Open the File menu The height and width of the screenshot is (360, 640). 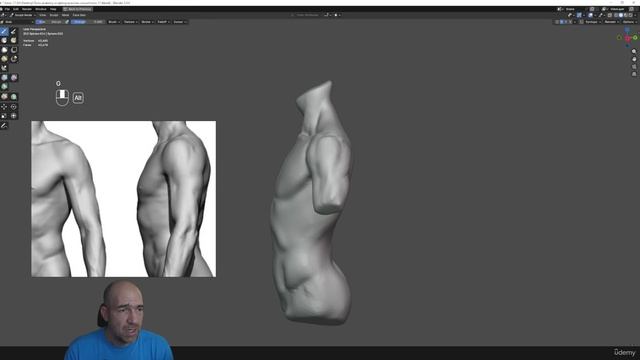[x=7, y=9]
